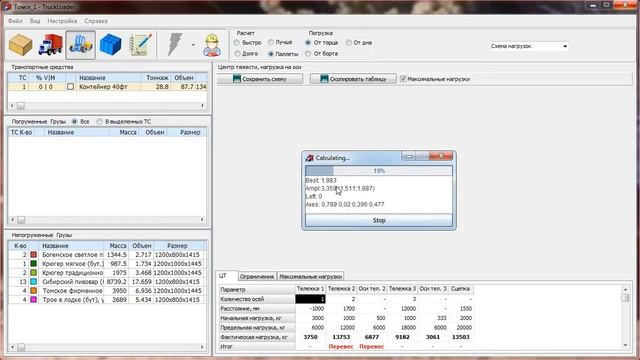Viewport: 640px width, 360px height.
Task: Choose loading От торца
Action: tap(322, 42)
